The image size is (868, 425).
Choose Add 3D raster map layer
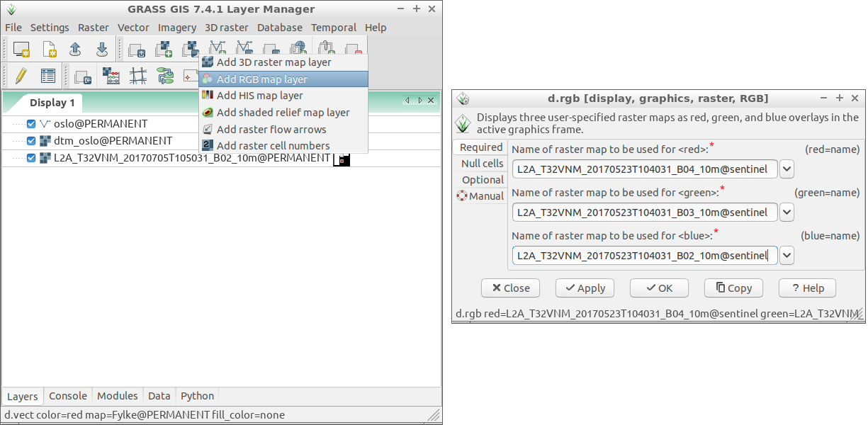(x=283, y=62)
